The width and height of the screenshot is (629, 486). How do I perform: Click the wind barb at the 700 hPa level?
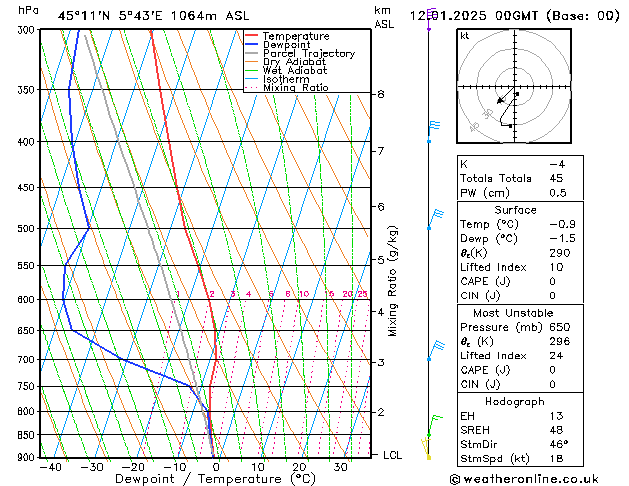[x=436, y=350]
